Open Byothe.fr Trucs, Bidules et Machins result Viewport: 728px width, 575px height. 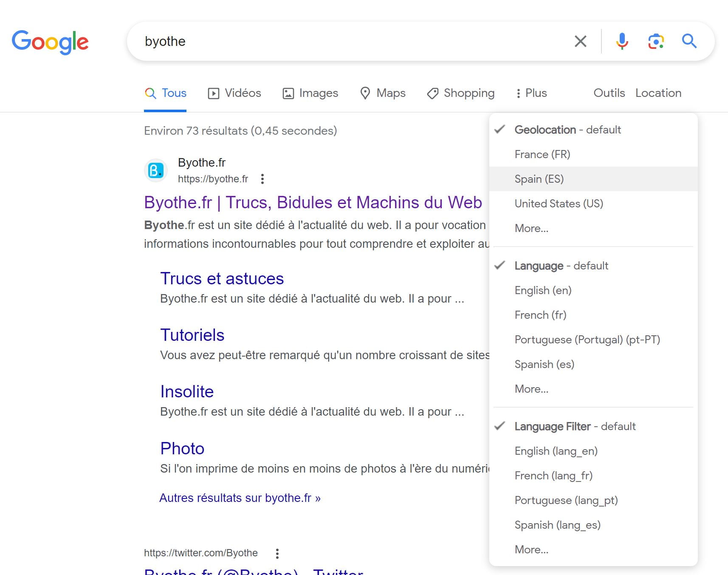(313, 203)
